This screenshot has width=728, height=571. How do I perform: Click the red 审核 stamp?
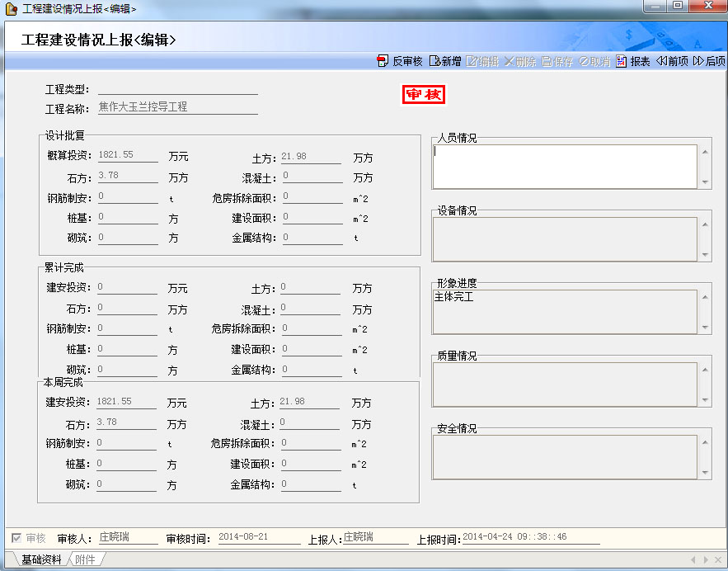[424, 95]
